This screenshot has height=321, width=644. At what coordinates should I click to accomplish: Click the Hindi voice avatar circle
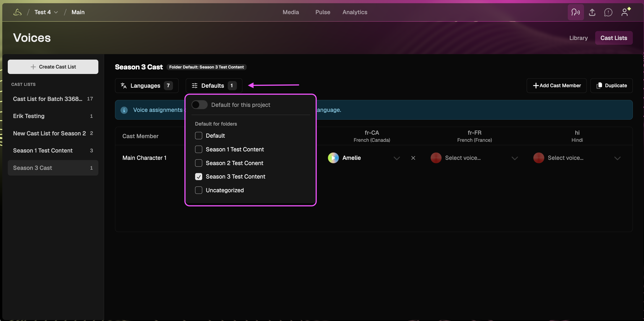click(539, 158)
